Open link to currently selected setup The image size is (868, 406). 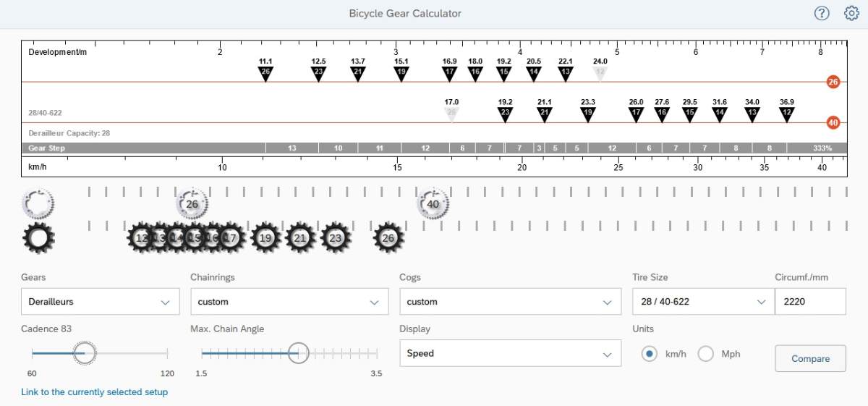pos(95,392)
